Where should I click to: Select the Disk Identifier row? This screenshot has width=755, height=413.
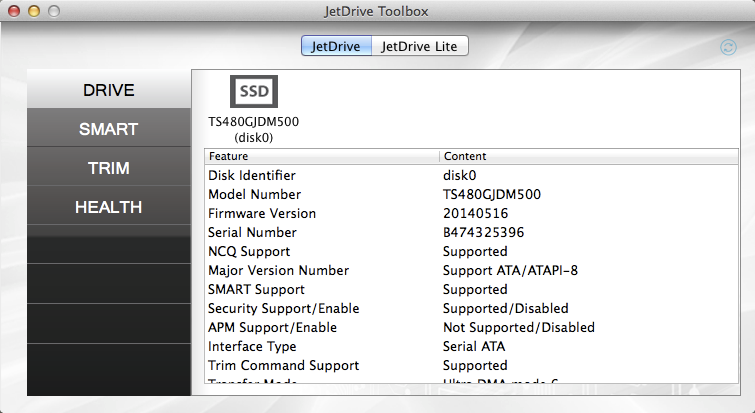point(470,175)
